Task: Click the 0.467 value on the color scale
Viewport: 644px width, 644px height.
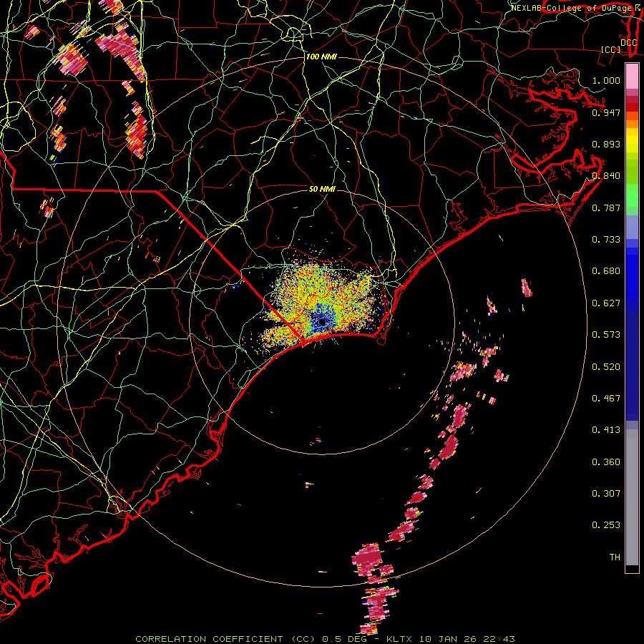Action: coord(606,399)
